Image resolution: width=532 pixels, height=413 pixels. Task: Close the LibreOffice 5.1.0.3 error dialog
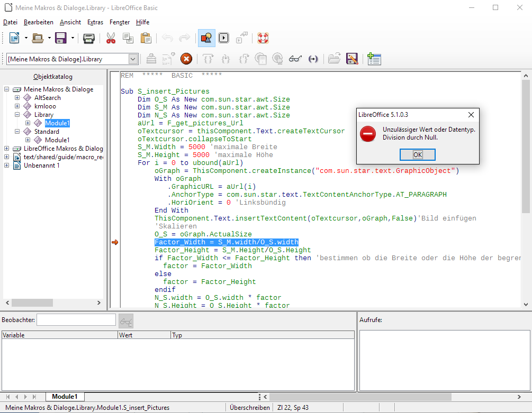tap(471, 115)
